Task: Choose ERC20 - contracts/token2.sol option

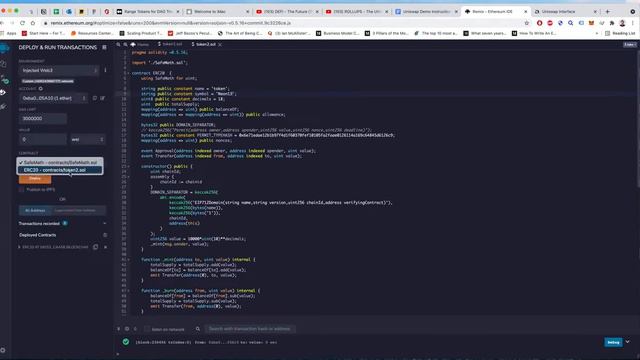Action: pos(60,170)
